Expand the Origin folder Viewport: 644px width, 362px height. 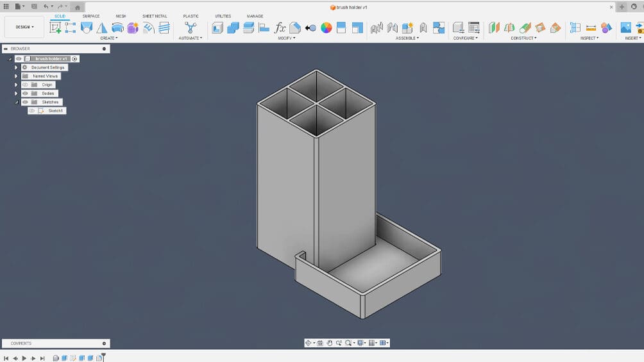click(16, 85)
